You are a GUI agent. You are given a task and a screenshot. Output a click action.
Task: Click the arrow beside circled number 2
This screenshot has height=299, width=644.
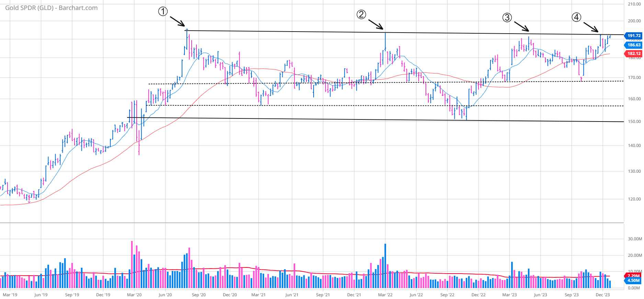(x=375, y=24)
